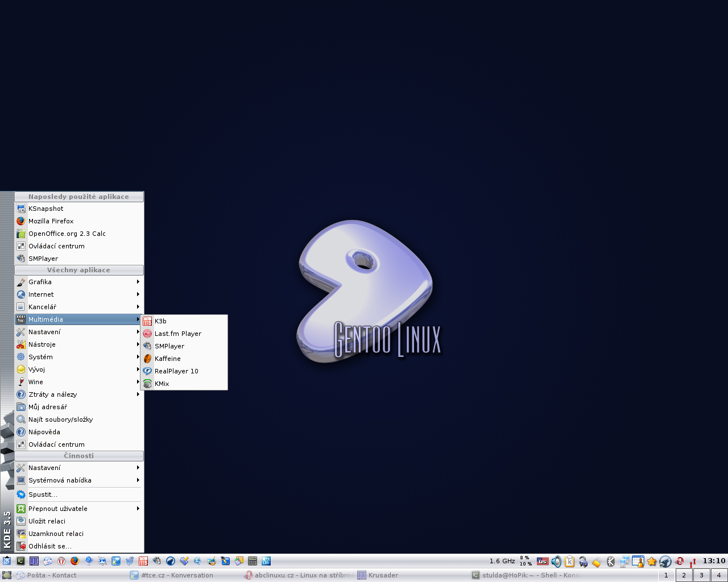Start Kaffeine media player

click(x=167, y=359)
